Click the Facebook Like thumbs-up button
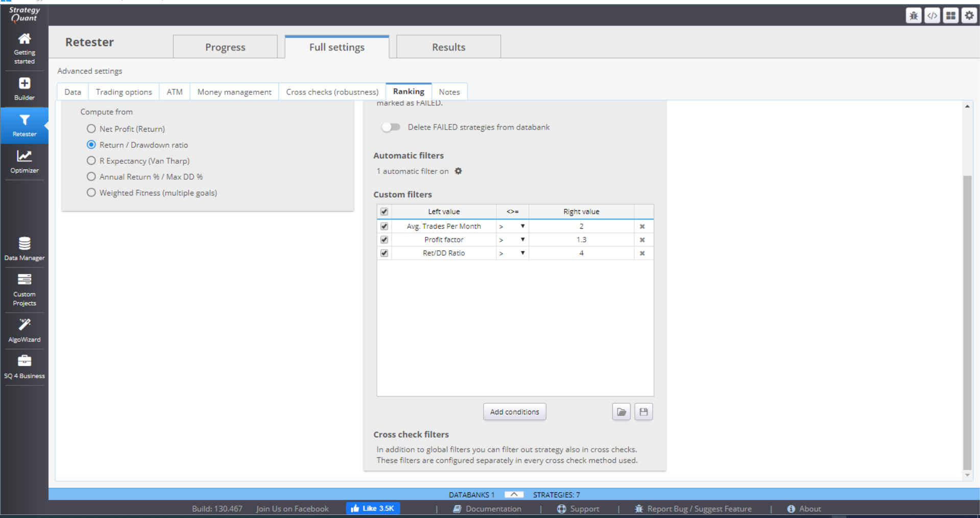This screenshot has width=980, height=518. click(373, 508)
